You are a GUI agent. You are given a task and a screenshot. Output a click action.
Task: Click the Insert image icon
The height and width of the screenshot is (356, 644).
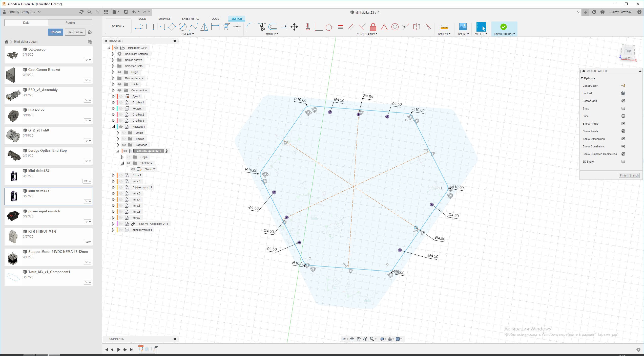click(x=463, y=27)
